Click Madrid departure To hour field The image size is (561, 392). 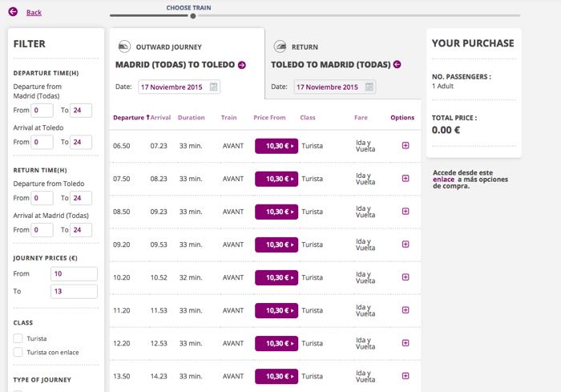coord(81,111)
